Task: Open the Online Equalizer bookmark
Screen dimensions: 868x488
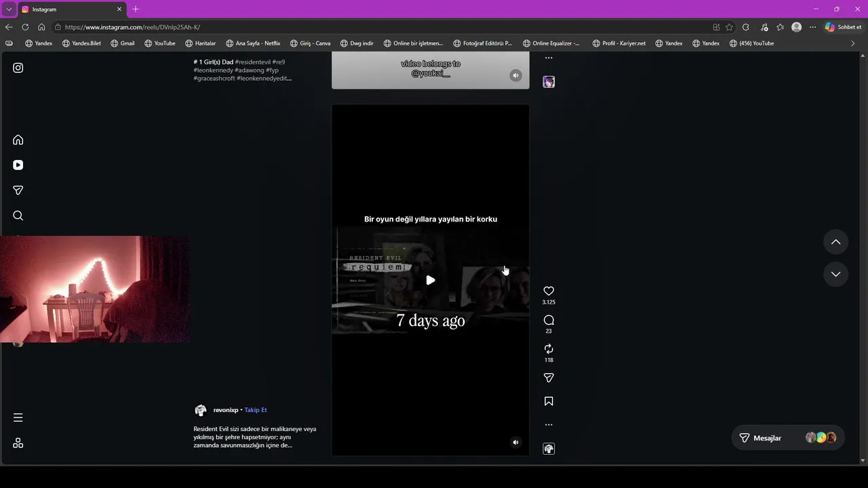Action: (x=551, y=43)
